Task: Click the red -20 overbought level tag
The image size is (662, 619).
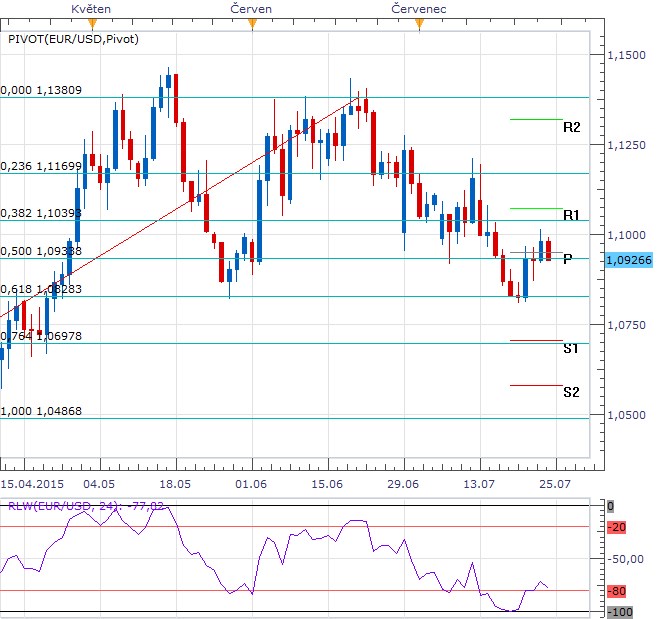Action: 619,527
